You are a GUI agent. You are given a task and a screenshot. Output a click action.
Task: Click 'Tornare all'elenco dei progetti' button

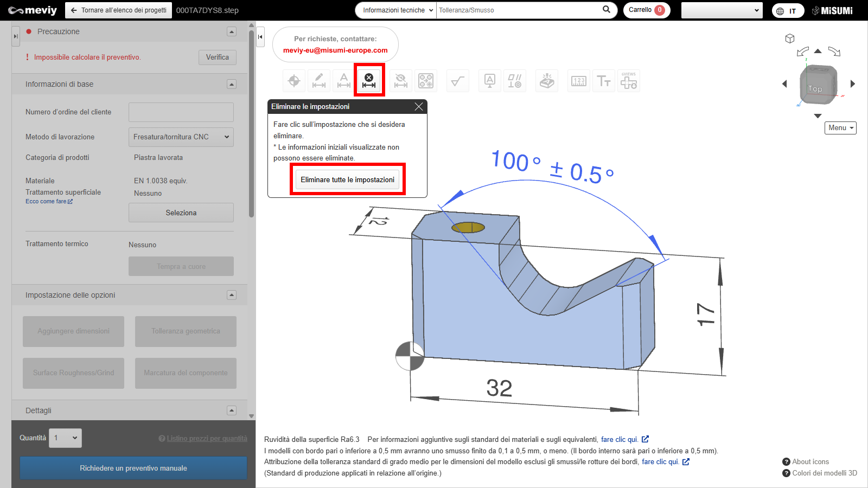pos(118,10)
